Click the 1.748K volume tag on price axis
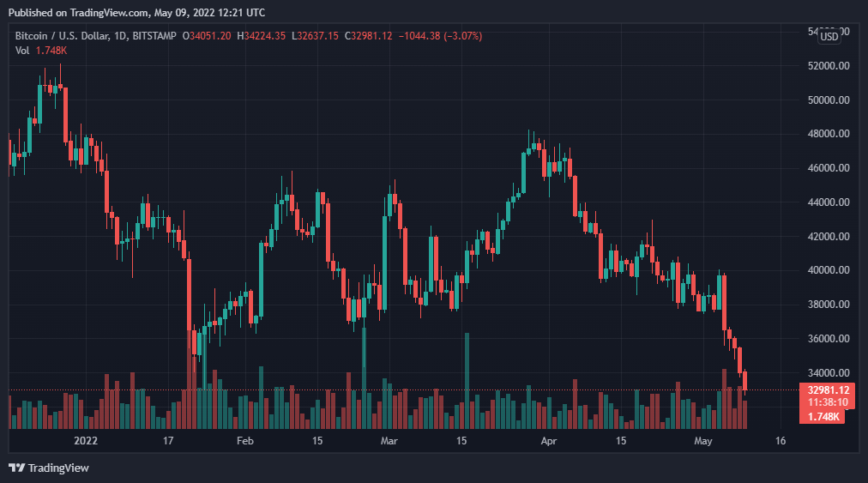868x483 pixels. click(822, 416)
